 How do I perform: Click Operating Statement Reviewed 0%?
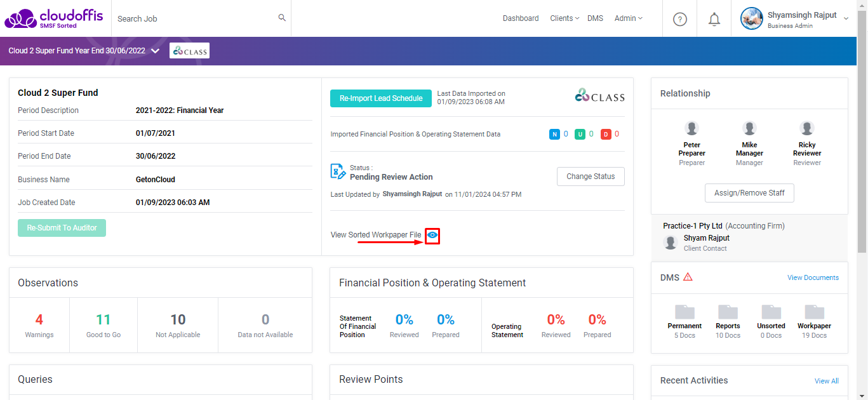pos(556,319)
